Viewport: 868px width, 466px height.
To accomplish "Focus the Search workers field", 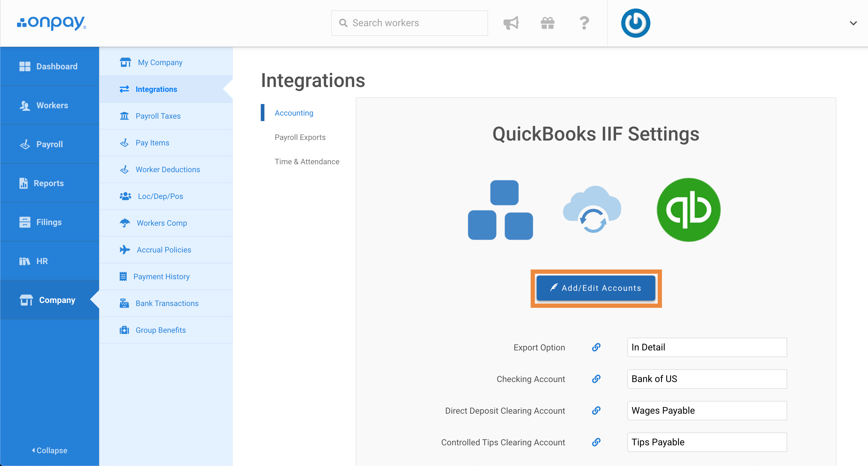I will [409, 23].
